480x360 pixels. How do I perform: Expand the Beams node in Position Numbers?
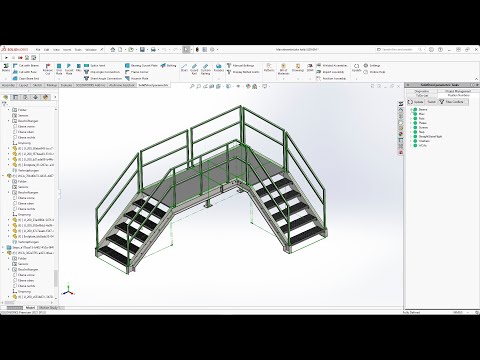click(x=411, y=109)
